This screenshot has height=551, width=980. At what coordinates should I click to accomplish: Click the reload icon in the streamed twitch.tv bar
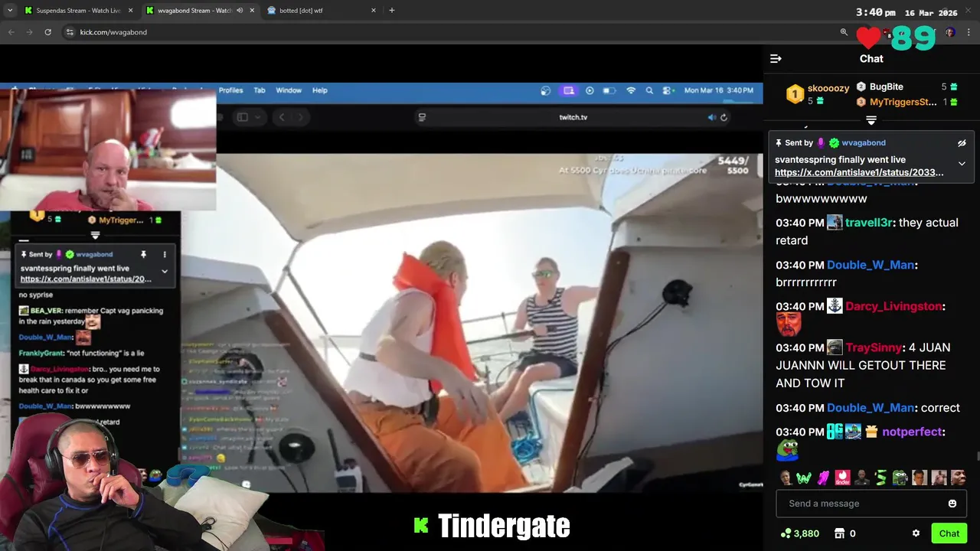724,117
